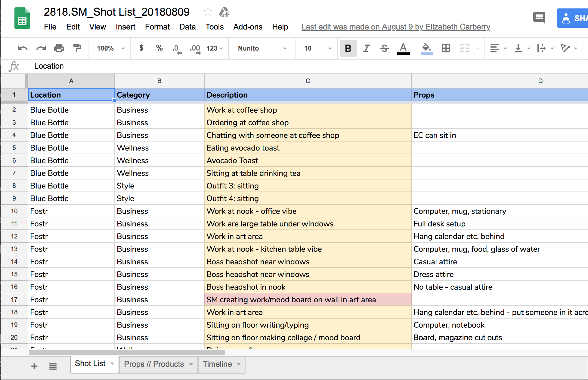Open the Help menu
Screen dimensions: 588x380
[x=280, y=27]
